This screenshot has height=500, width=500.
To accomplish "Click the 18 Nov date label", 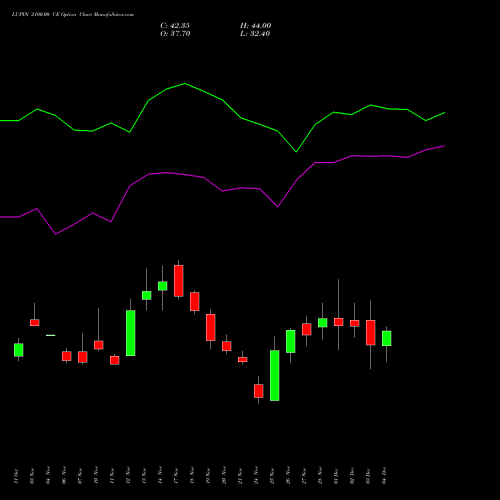I will click(192, 476).
